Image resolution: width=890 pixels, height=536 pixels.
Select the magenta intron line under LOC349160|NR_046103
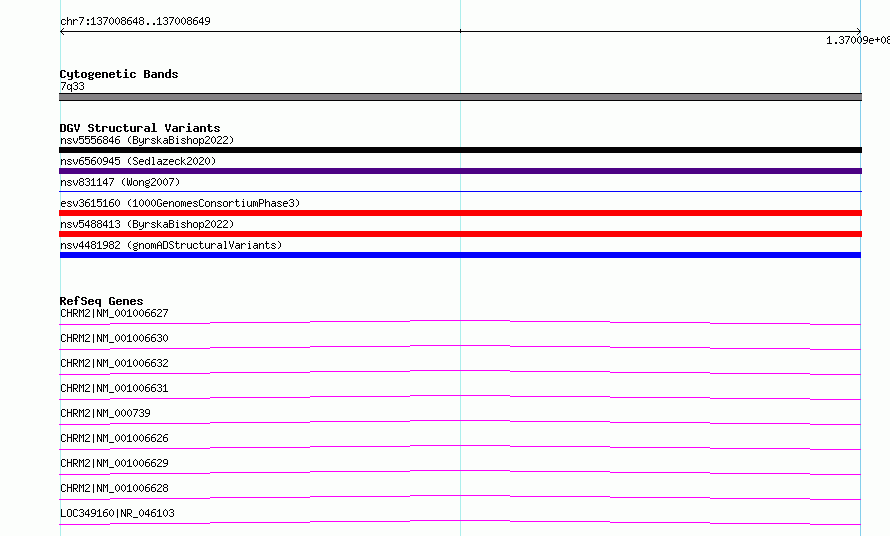(x=460, y=522)
